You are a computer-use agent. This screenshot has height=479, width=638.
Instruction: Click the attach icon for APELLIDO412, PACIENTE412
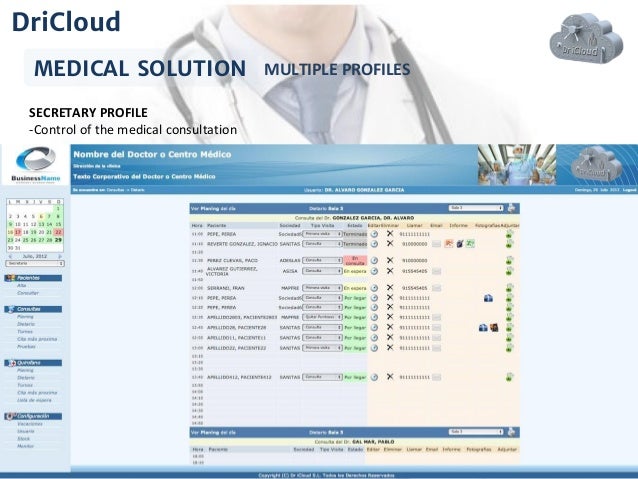tap(509, 377)
